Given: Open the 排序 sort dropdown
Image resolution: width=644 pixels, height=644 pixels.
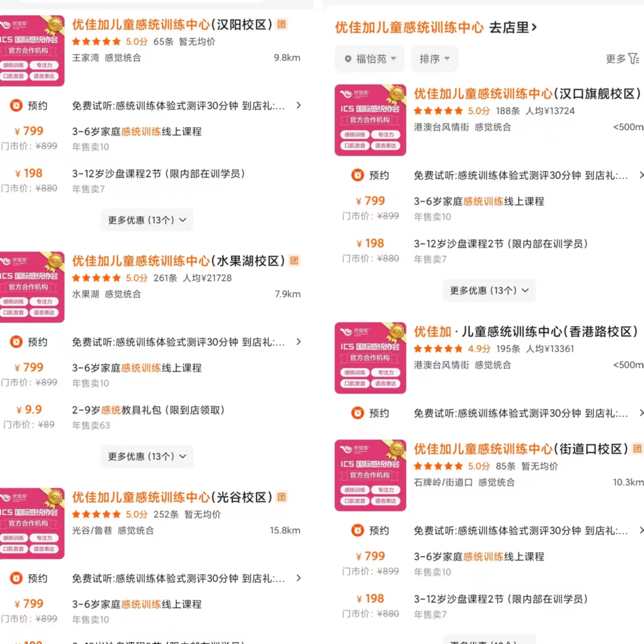Looking at the screenshot, I should [x=434, y=59].
